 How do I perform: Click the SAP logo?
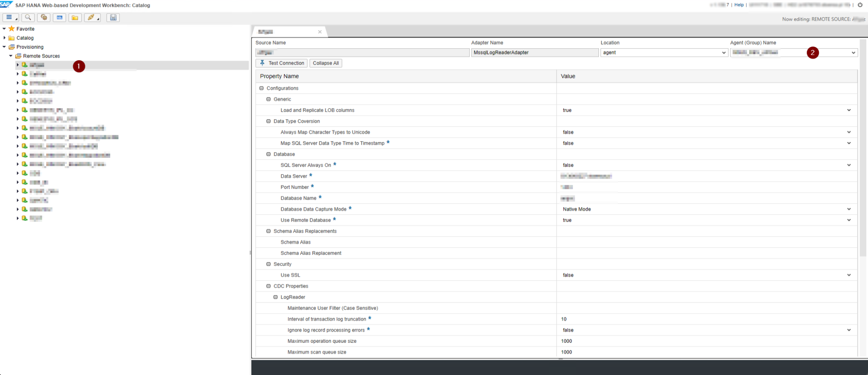(6, 4)
